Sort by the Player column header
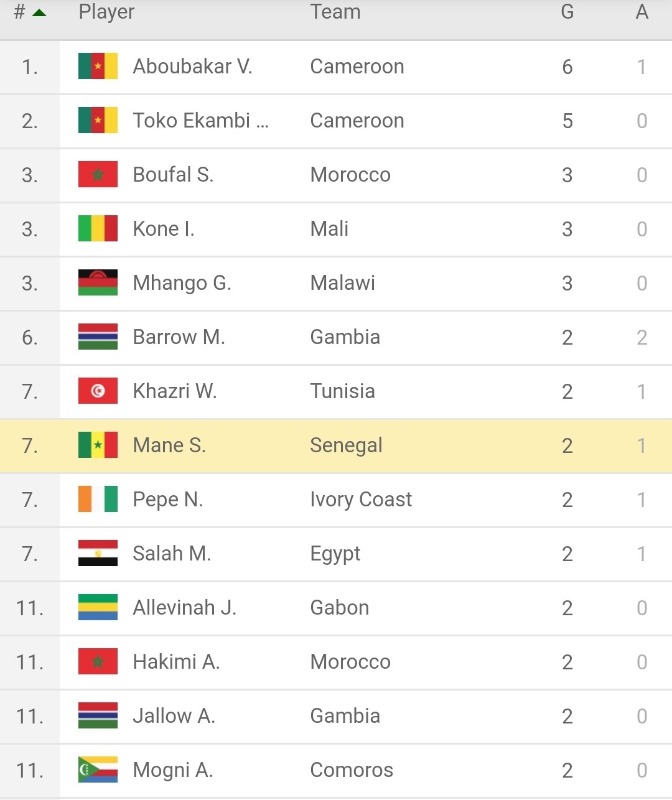The height and width of the screenshot is (800, 672). tap(106, 12)
